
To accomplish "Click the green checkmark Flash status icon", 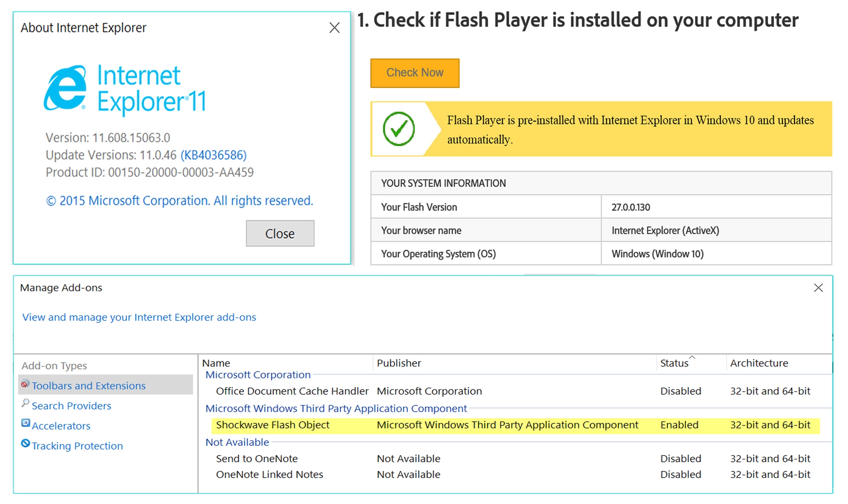I will pos(398,129).
